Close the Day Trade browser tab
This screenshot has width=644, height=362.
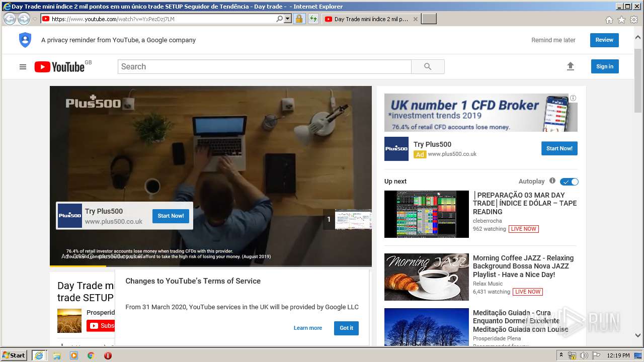(415, 19)
